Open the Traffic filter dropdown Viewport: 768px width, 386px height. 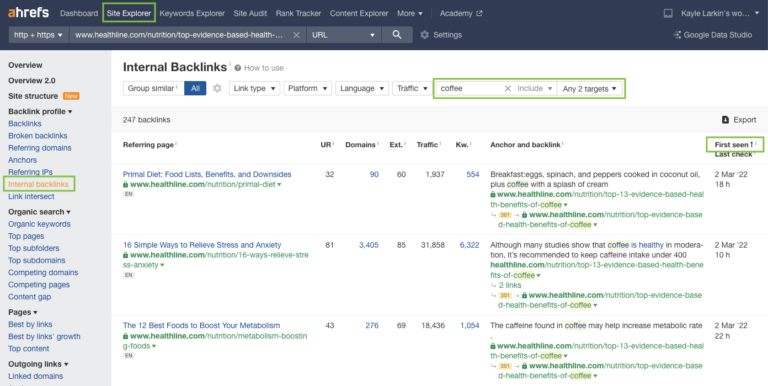pos(412,88)
